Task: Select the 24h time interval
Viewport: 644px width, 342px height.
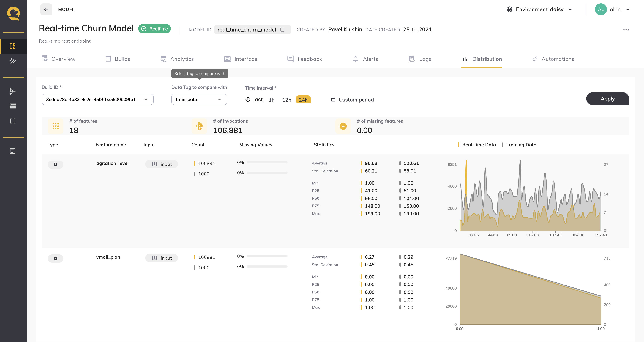Action: 303,100
